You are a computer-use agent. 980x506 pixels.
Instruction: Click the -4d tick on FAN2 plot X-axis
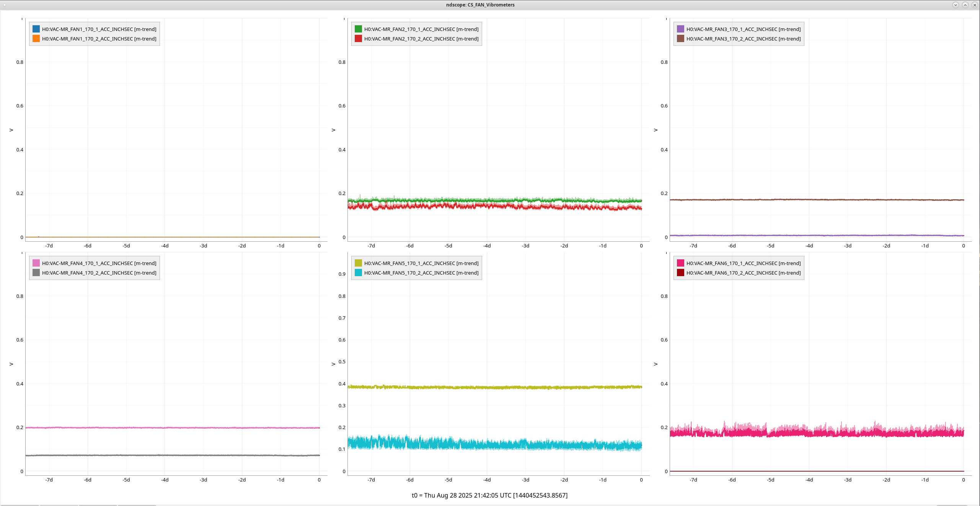(x=487, y=246)
